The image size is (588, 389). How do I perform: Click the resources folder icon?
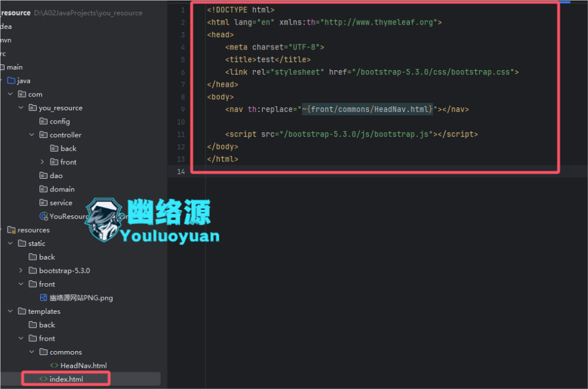[11, 230]
